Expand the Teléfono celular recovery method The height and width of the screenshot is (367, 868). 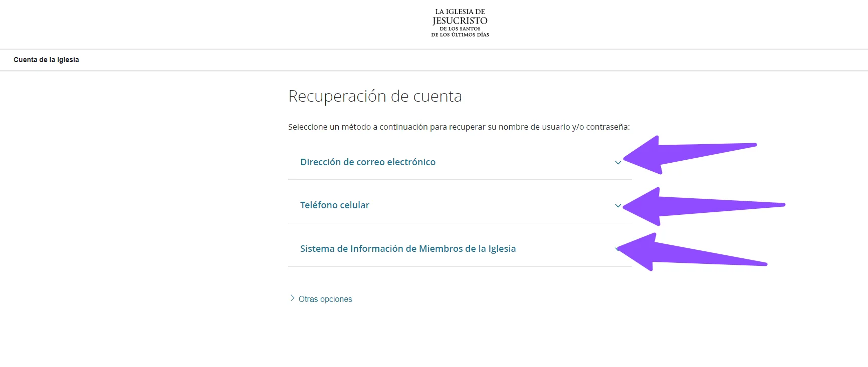pos(460,205)
